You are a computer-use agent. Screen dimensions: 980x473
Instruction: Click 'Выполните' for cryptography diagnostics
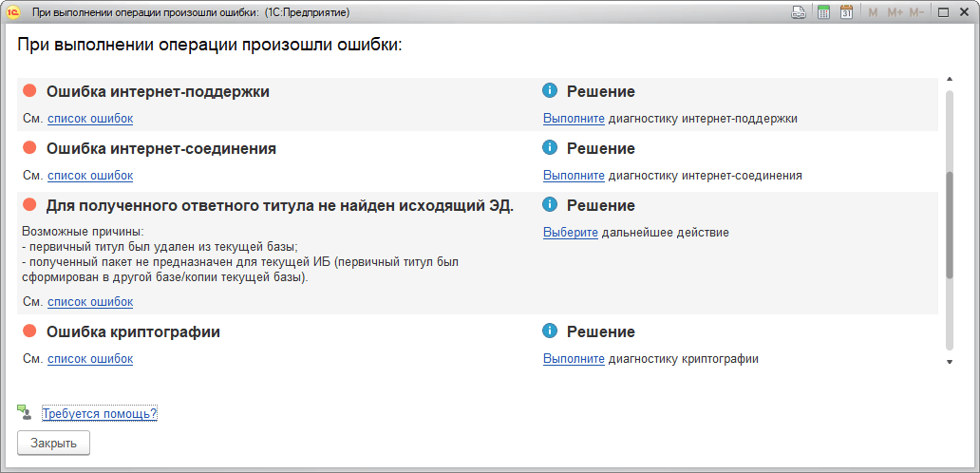tap(574, 359)
